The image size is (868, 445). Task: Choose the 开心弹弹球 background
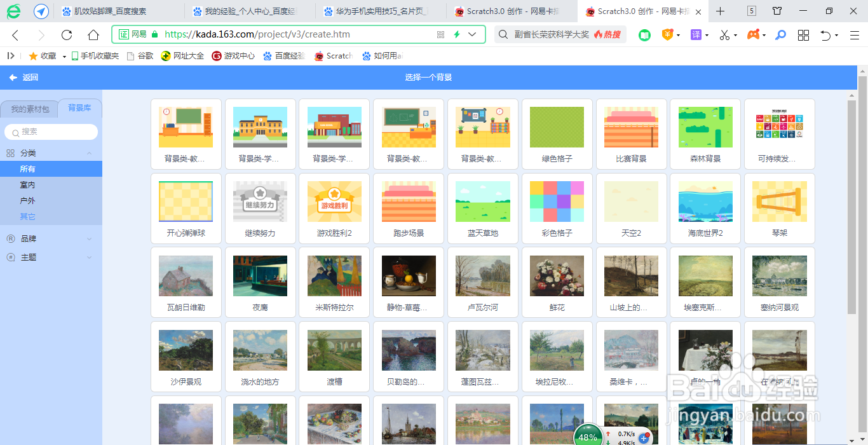pyautogui.click(x=186, y=209)
